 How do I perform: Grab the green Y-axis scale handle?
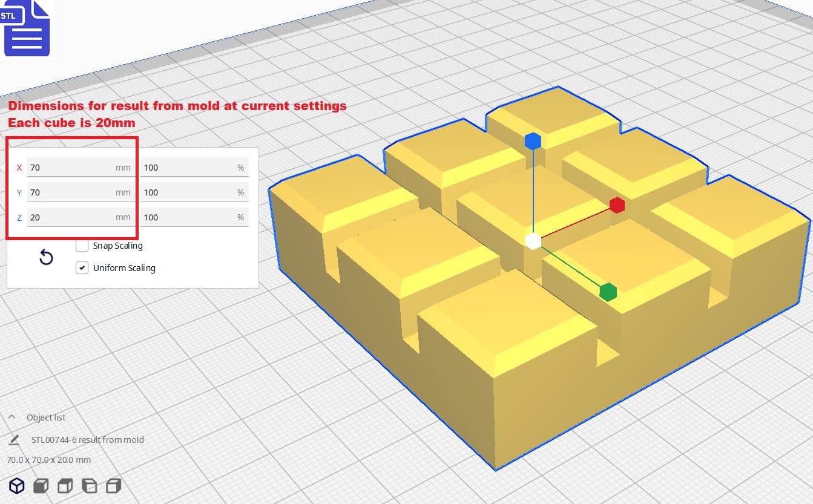608,292
